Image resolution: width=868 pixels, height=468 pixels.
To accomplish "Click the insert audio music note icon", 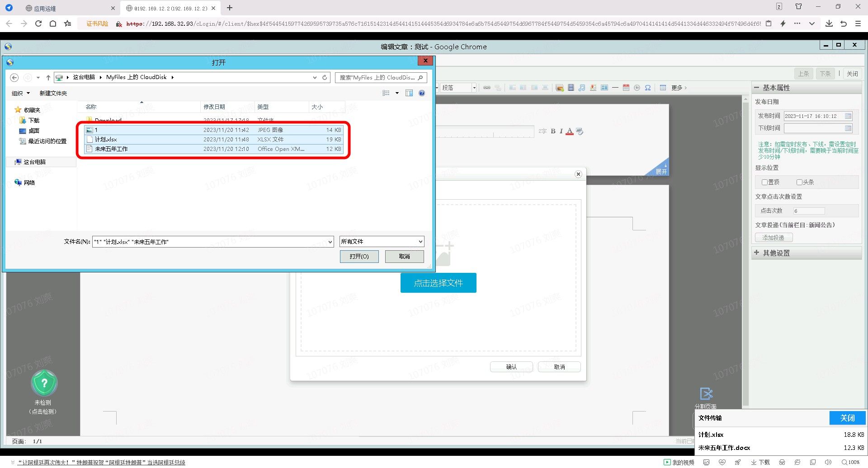I will (582, 88).
